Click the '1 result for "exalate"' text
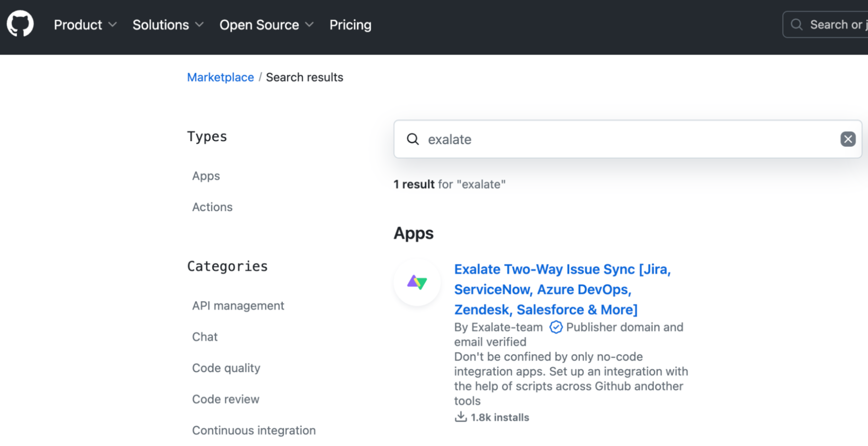Image resolution: width=868 pixels, height=446 pixels. (450, 184)
